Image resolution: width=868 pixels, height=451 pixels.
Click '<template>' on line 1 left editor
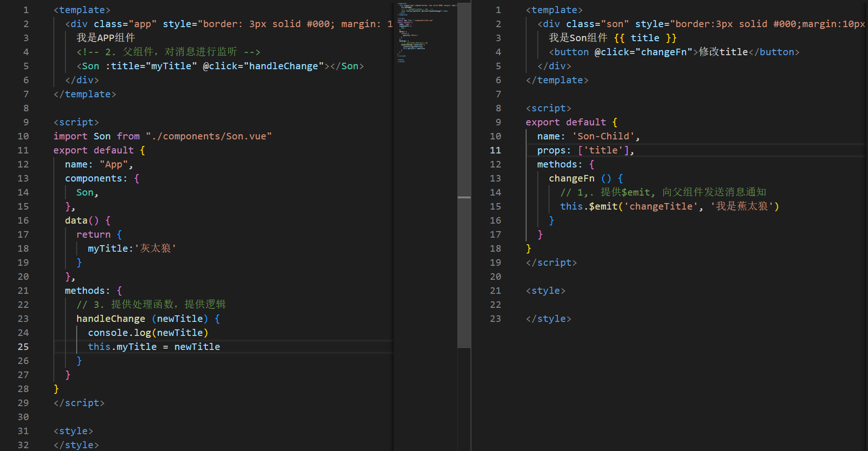(x=82, y=10)
